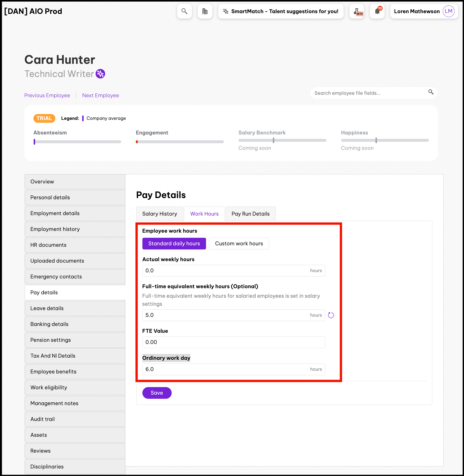This screenshot has height=476, width=464.
Task: Click the Actual weekly hours field
Action: [x=226, y=271]
